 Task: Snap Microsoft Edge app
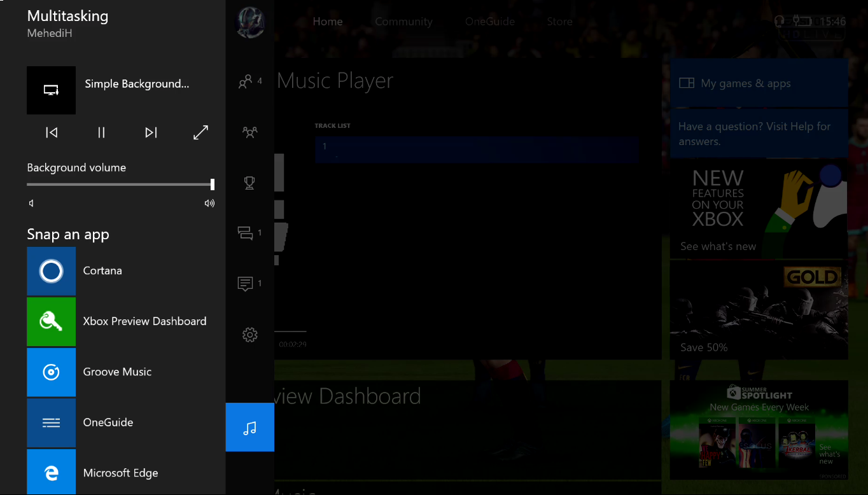121,472
